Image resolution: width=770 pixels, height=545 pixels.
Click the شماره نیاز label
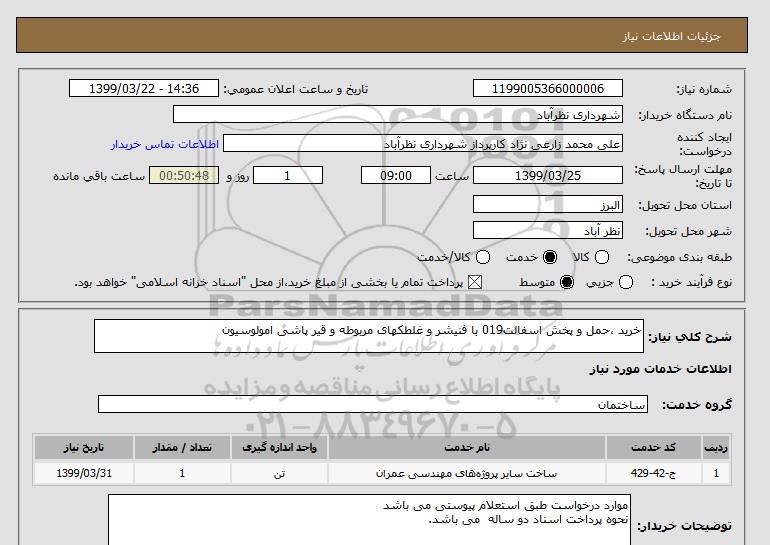704,89
